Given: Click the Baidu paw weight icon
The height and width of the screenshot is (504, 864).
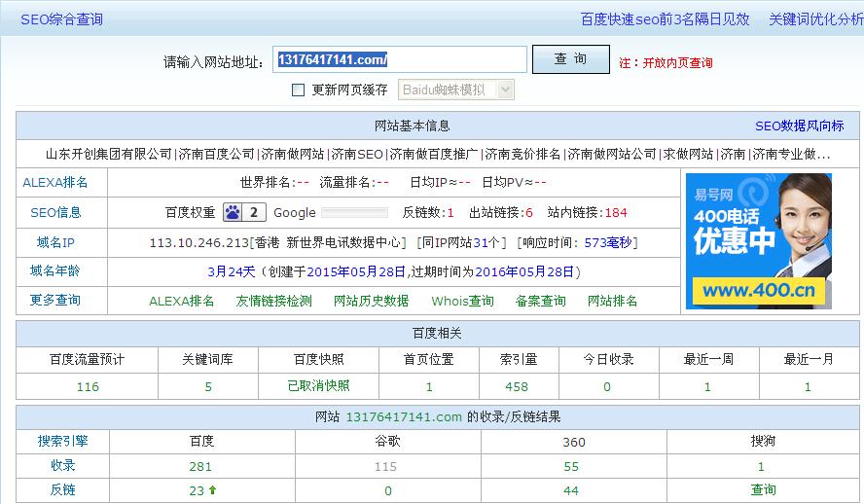Looking at the screenshot, I should click(x=234, y=213).
